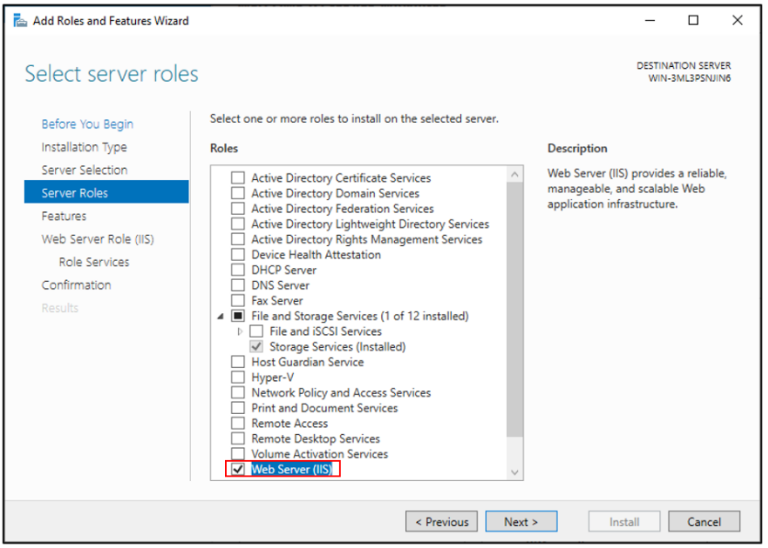Open Web Server Role (IIS) step
The image size is (768, 548).
click(x=97, y=239)
